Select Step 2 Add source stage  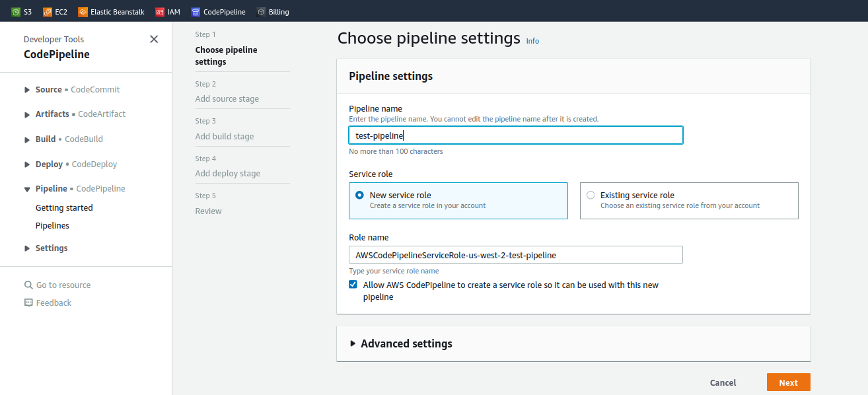pyautogui.click(x=227, y=99)
